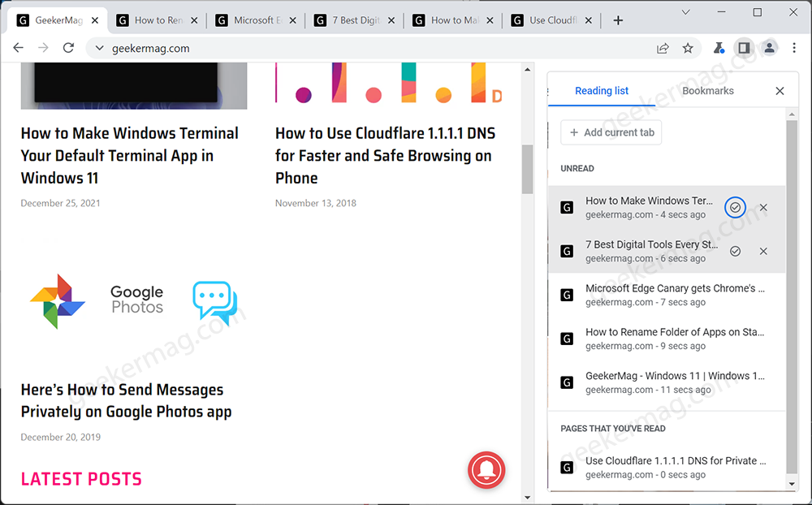Open Microsoft Edge Canary gets Chrome's reading item
This screenshot has width=812, height=505.
[667, 295]
